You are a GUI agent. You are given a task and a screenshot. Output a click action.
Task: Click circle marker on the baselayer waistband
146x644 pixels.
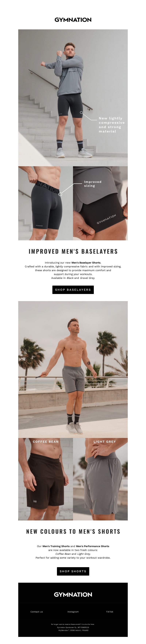(60, 194)
